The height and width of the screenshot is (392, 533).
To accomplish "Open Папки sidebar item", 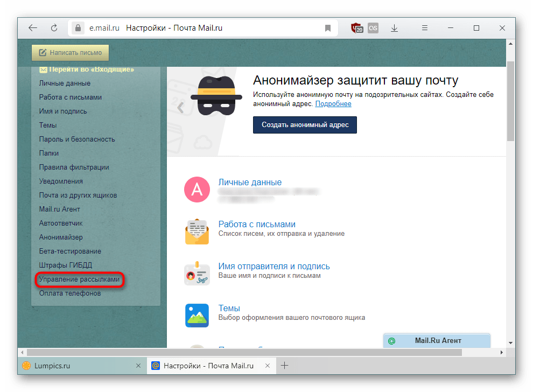I will [x=48, y=153].
